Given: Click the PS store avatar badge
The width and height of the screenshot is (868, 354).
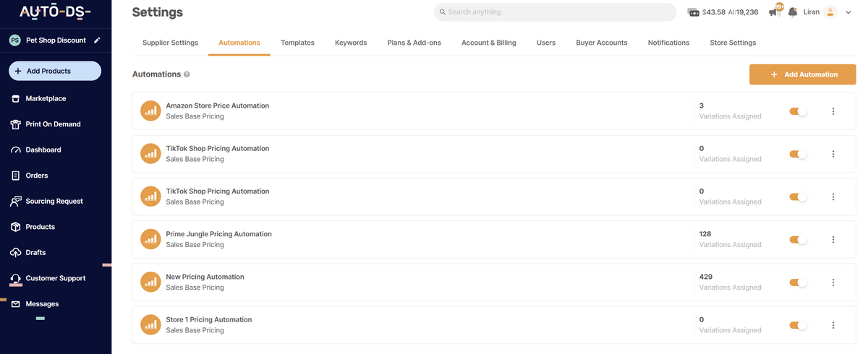Looking at the screenshot, I should pyautogui.click(x=14, y=40).
